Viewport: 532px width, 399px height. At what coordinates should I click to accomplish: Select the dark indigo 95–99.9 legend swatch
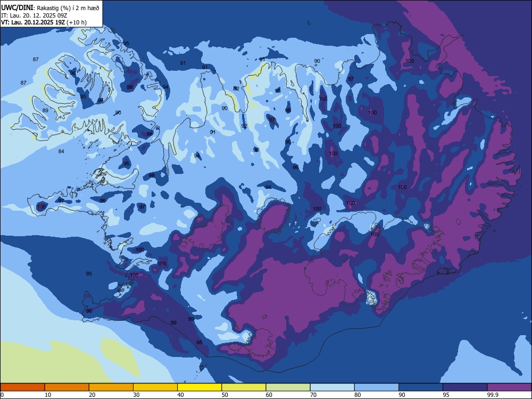tap(465, 387)
